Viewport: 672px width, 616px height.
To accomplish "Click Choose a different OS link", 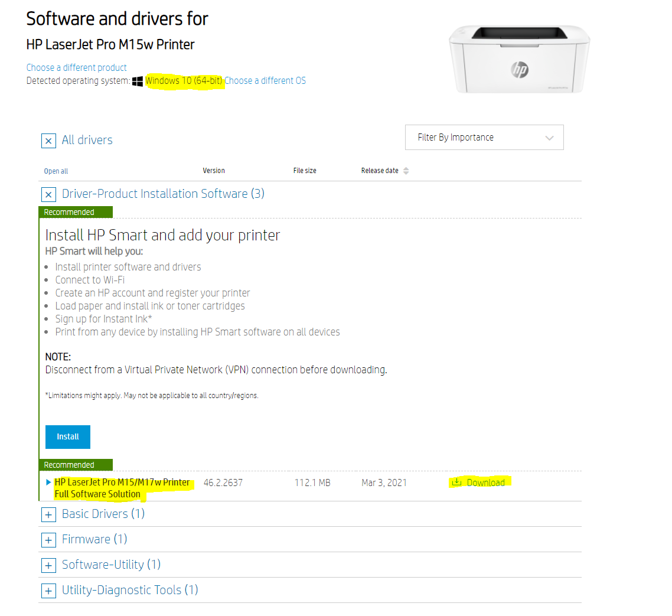I will coord(265,81).
